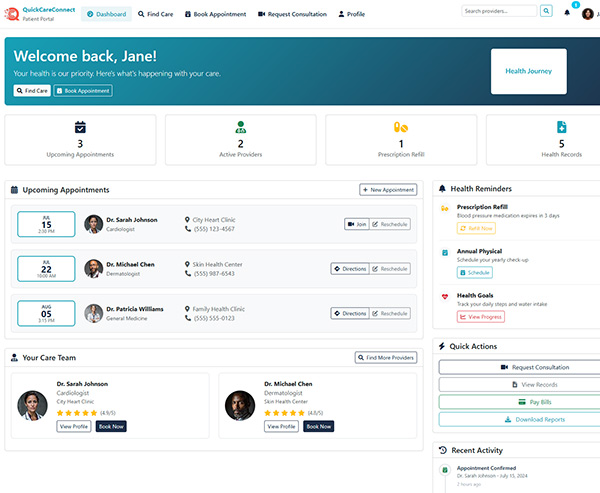
Task: Click the JUL 15 date box
Action: coord(46,224)
